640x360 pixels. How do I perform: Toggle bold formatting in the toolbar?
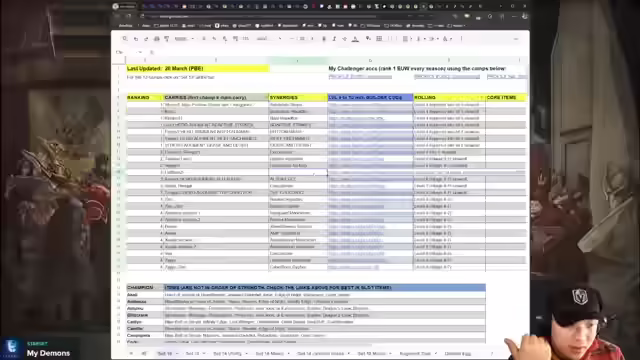(324, 39)
